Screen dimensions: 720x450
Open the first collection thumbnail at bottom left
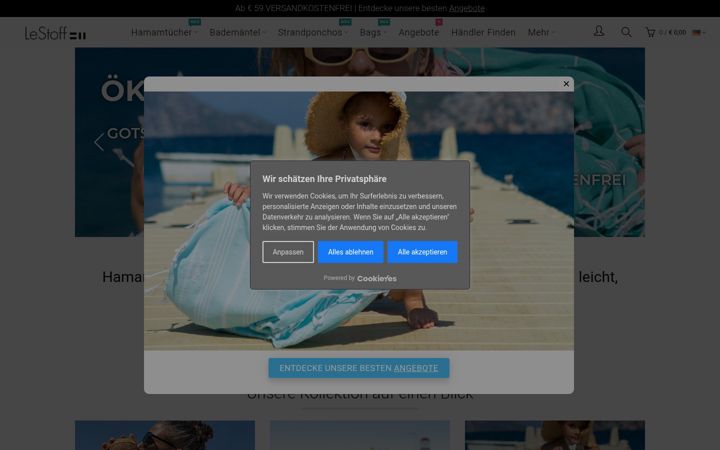[x=165, y=435]
